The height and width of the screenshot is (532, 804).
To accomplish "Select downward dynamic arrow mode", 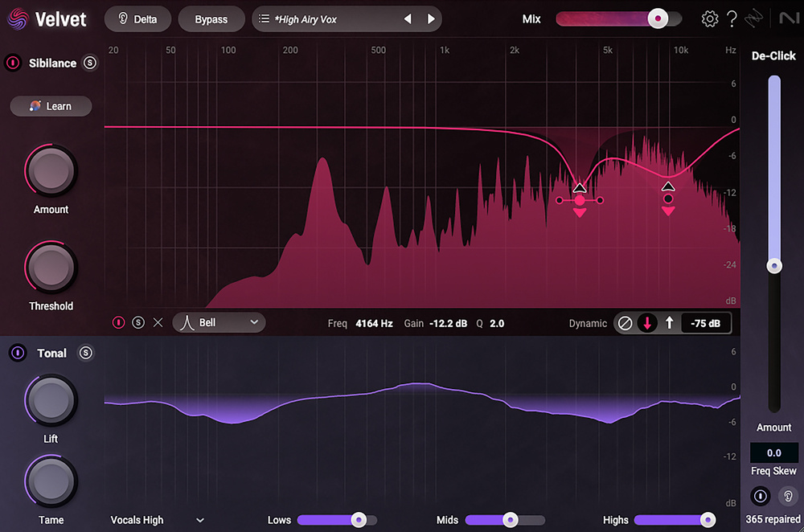I will pos(647,323).
